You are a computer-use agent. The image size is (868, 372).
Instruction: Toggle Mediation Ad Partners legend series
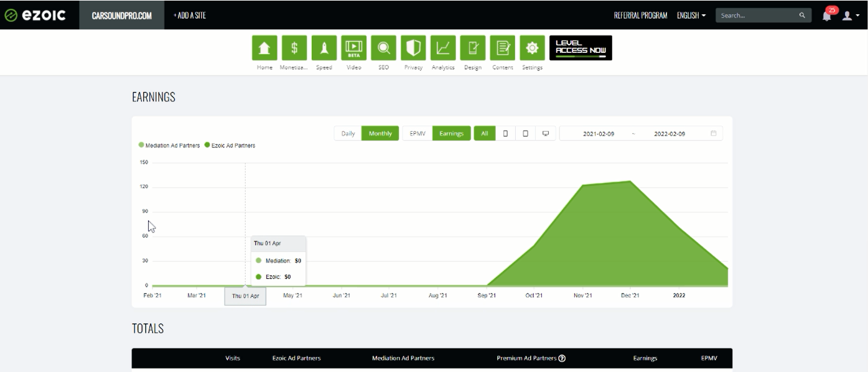coord(170,146)
